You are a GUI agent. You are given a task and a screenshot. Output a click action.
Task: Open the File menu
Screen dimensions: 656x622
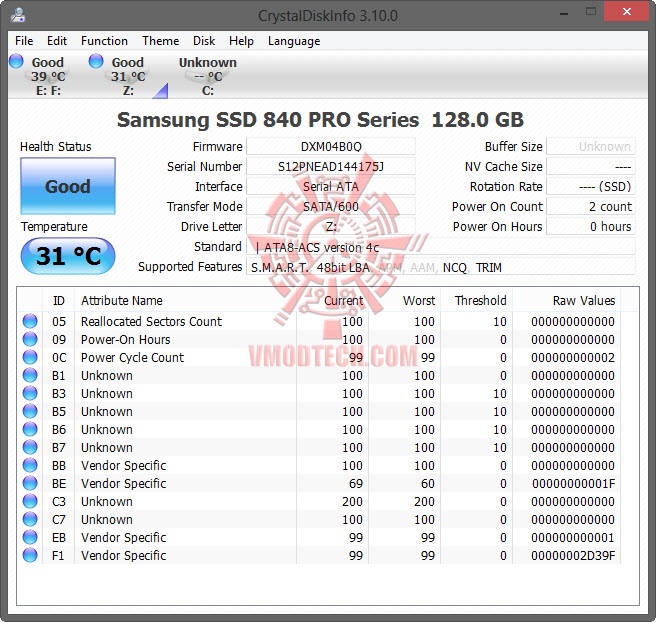24,41
